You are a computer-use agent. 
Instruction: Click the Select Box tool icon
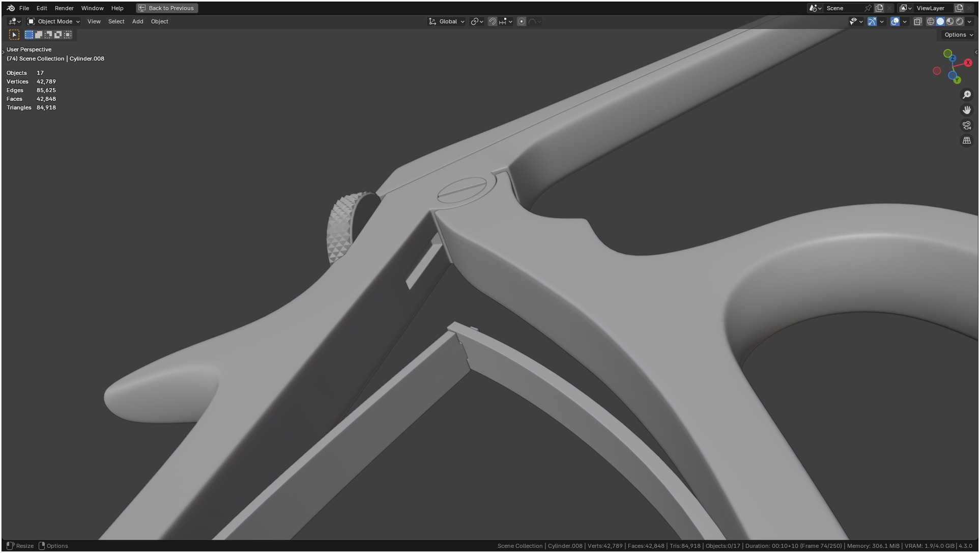(14, 35)
